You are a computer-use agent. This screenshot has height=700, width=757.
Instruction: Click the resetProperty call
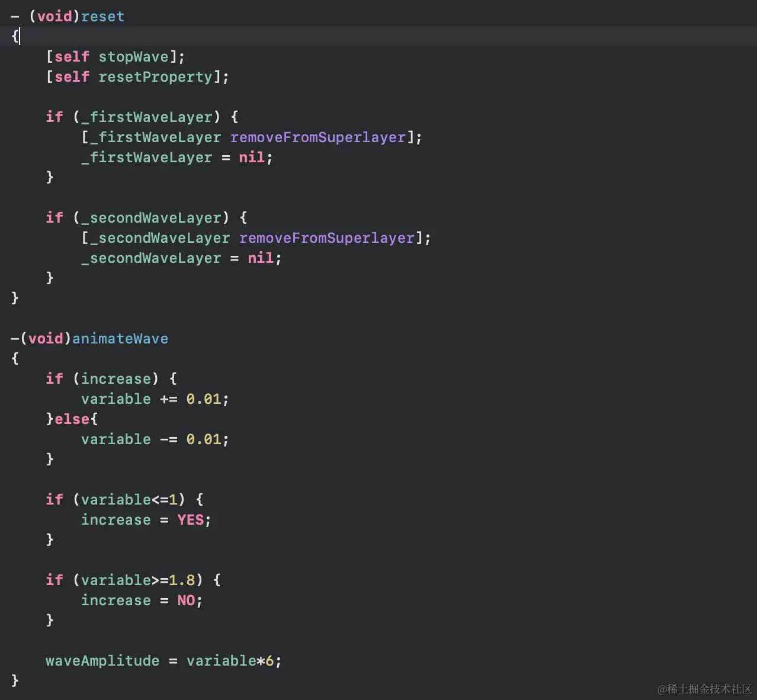[x=155, y=77]
